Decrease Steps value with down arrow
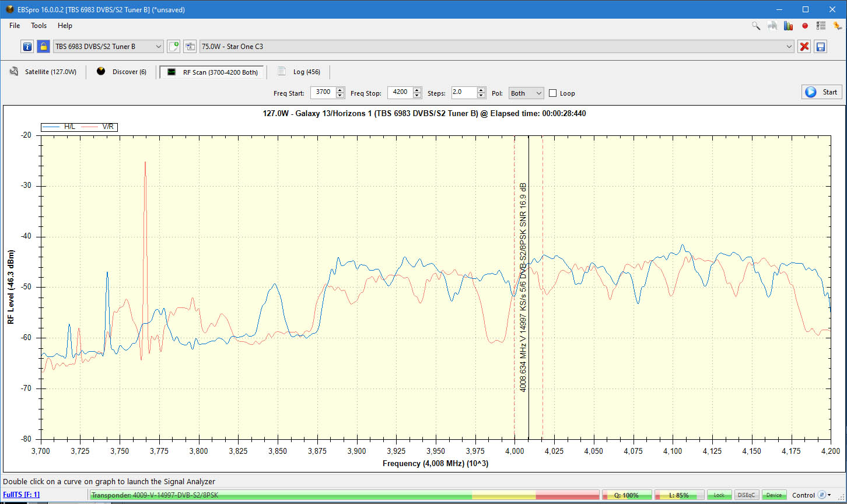Image resolution: width=847 pixels, height=504 pixels. [481, 95]
